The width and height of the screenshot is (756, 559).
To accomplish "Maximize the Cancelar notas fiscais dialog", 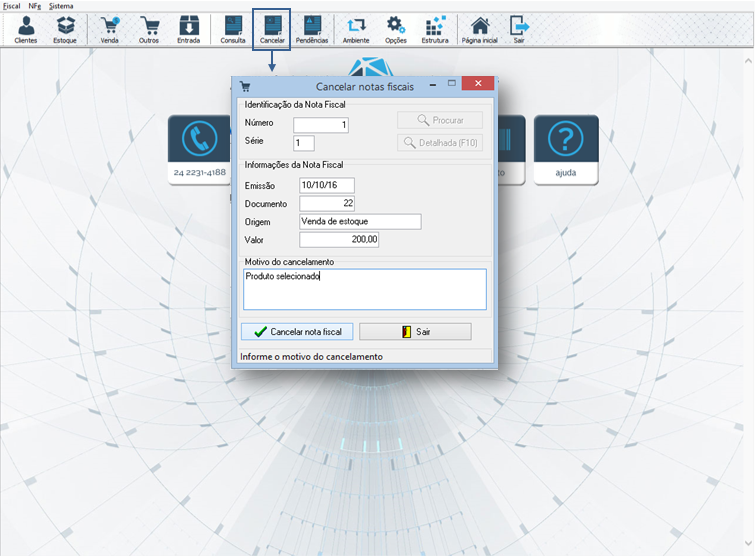I will [x=452, y=83].
